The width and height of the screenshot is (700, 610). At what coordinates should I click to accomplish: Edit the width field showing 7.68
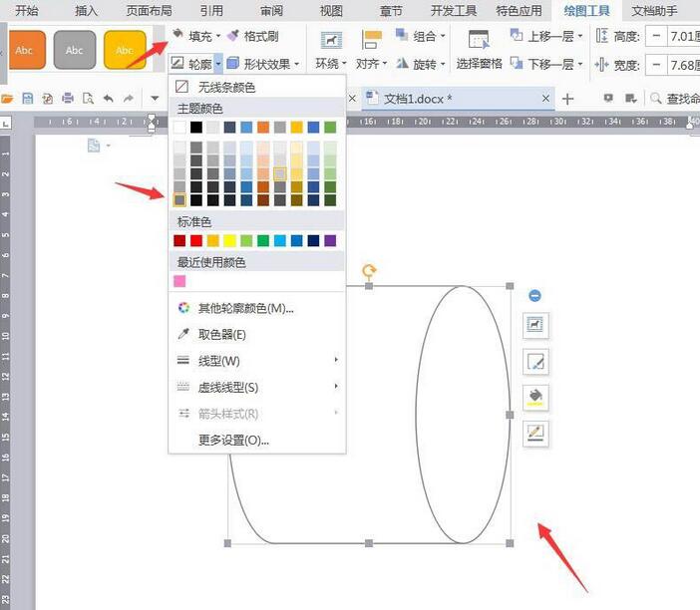tap(683, 65)
